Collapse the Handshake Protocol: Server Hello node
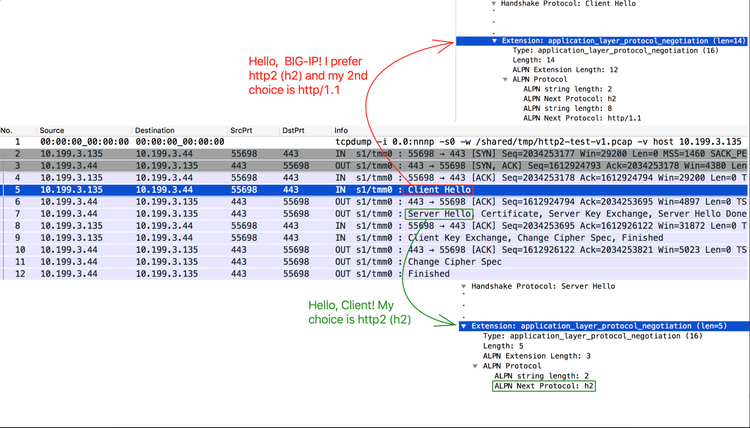 pos(465,287)
